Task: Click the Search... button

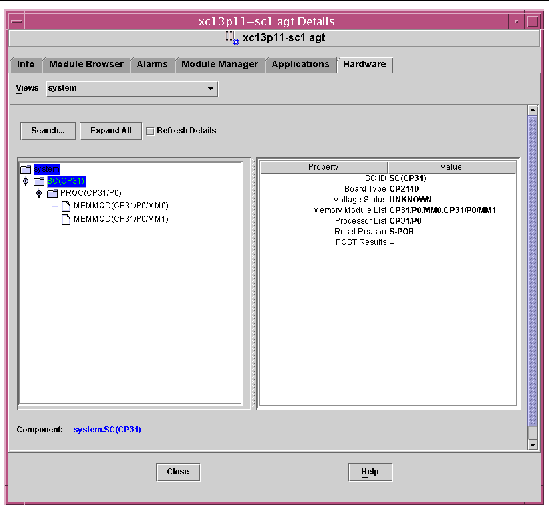Action: tap(48, 131)
